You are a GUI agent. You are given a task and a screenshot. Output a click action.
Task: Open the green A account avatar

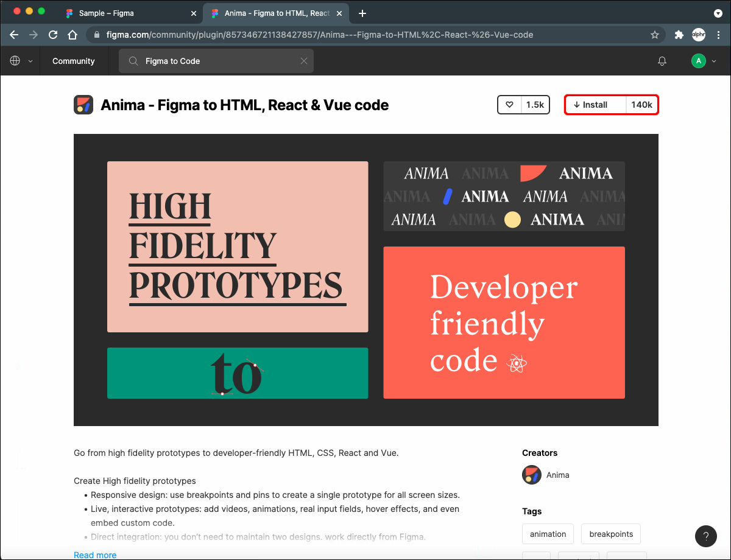click(699, 61)
